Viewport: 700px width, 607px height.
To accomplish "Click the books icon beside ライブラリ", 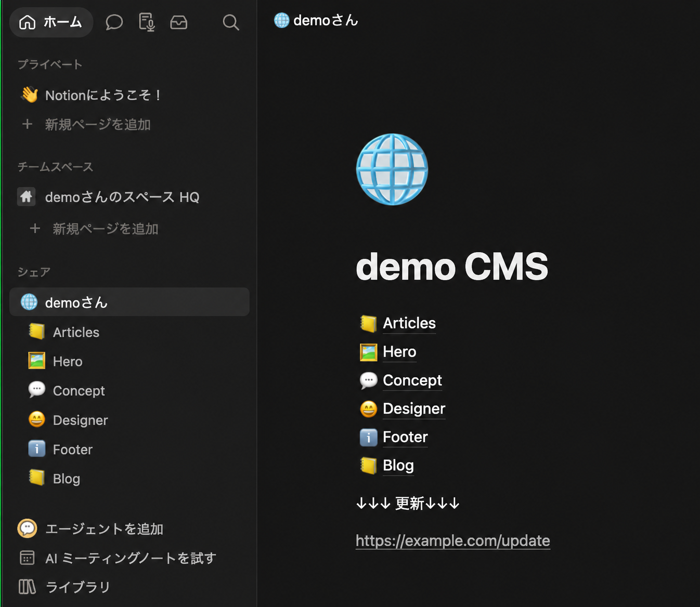I will (27, 587).
